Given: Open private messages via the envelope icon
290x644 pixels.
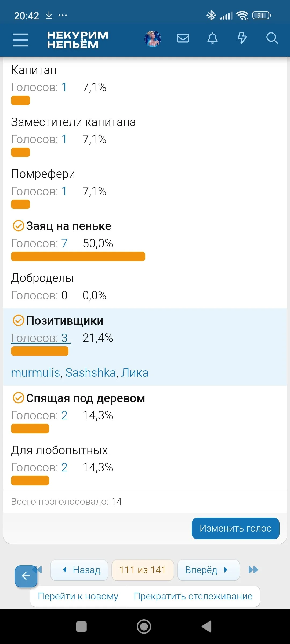Looking at the screenshot, I should pyautogui.click(x=183, y=39).
